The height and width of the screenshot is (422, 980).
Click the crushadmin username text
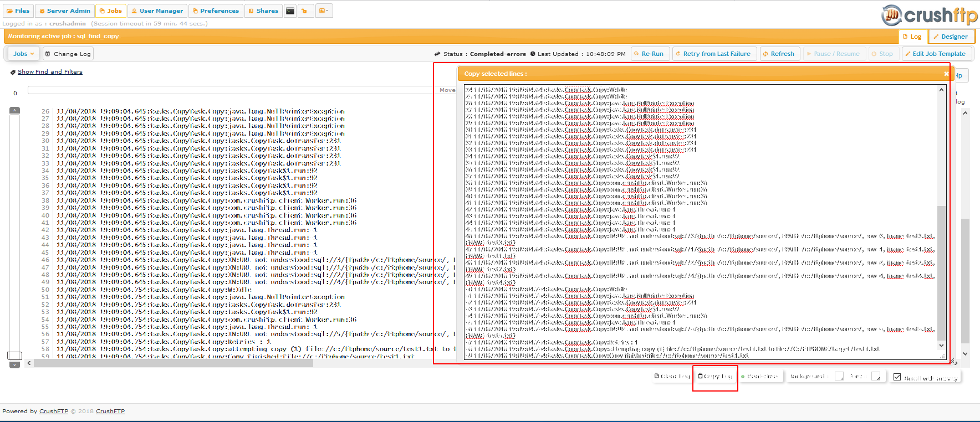coord(68,23)
